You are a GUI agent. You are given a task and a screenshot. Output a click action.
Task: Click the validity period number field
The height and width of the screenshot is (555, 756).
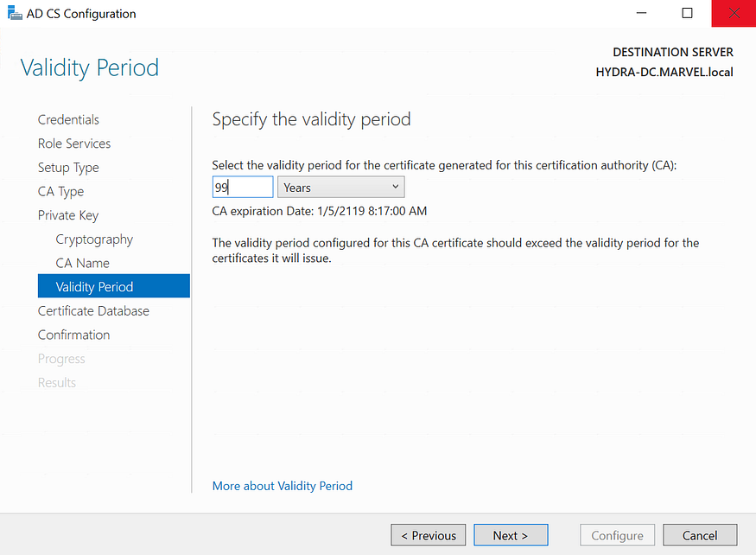click(x=242, y=186)
